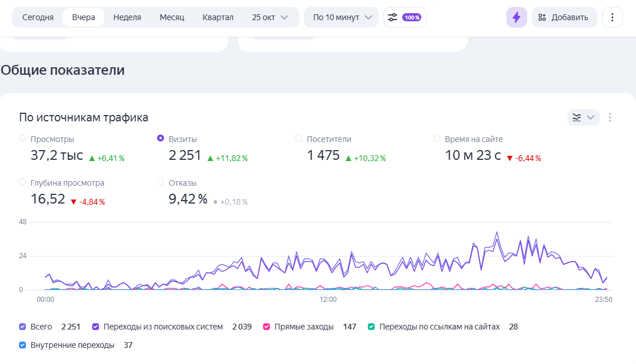Choose the Месяц period tab
Image resolution: width=636 pixels, height=364 pixels.
point(172,17)
